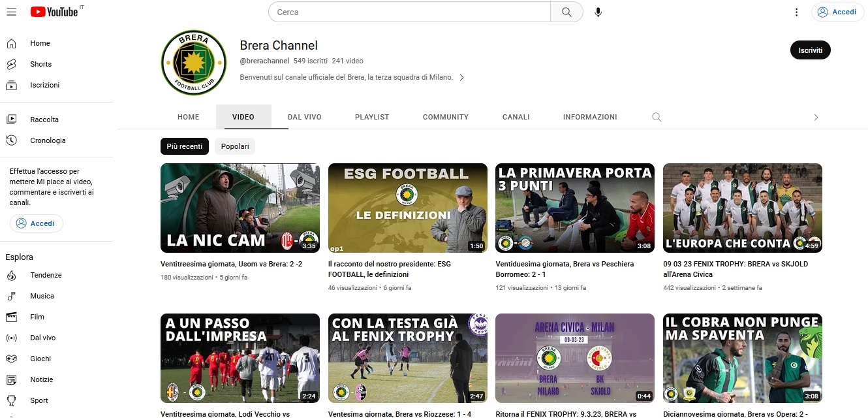Screen dimensions: 868x418
Task: Click the Iscriviti subscribe button
Action: coord(810,50)
